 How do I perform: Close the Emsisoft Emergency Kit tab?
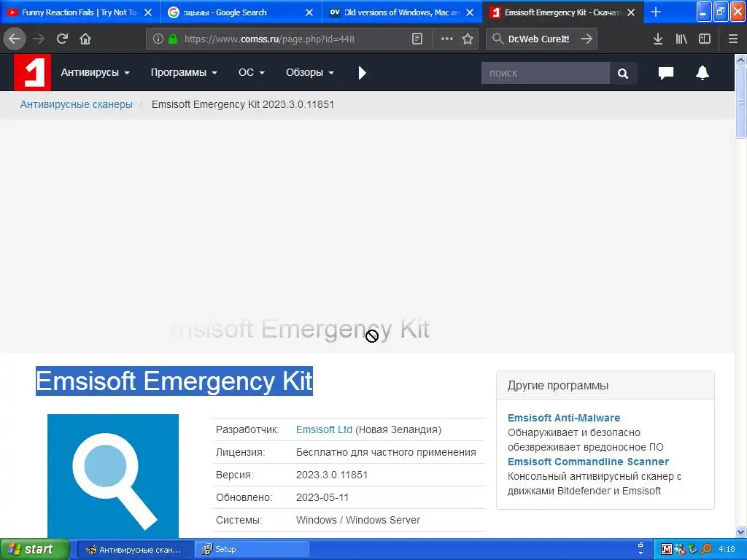631,12
